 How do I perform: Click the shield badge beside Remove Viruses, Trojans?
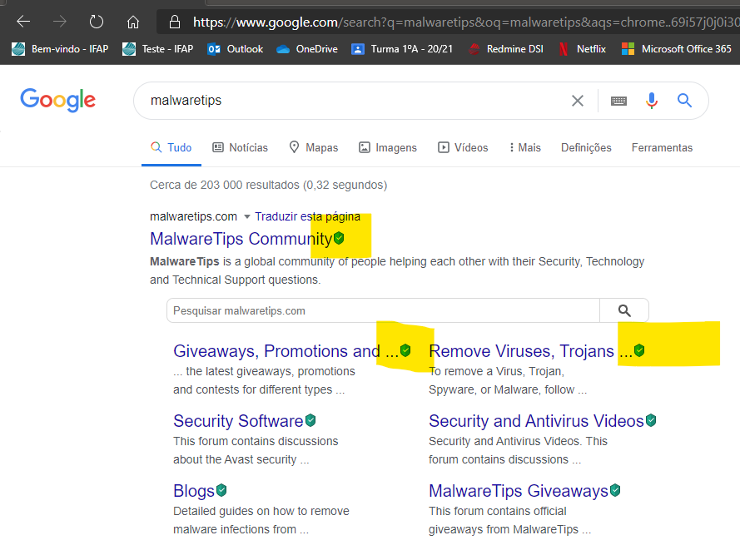639,350
